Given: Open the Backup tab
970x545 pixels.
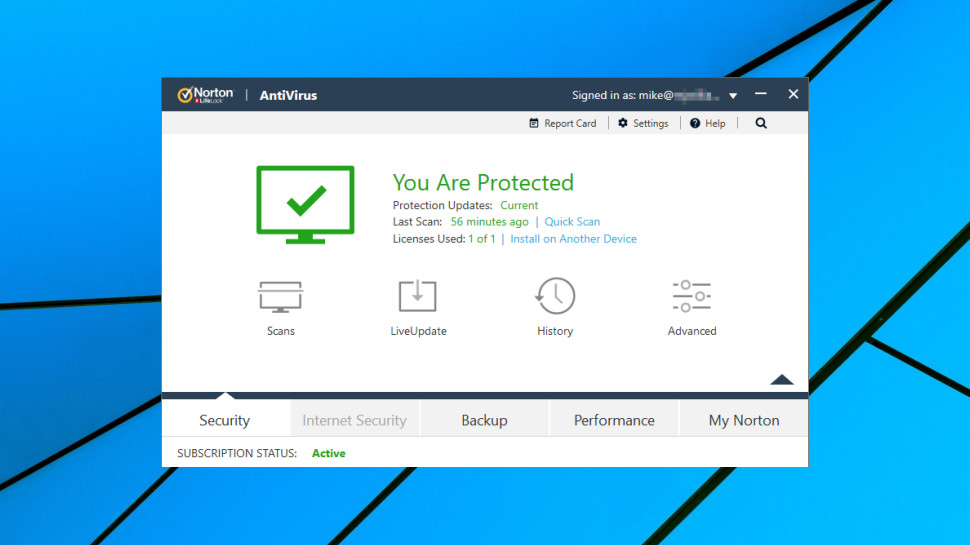Looking at the screenshot, I should [484, 420].
